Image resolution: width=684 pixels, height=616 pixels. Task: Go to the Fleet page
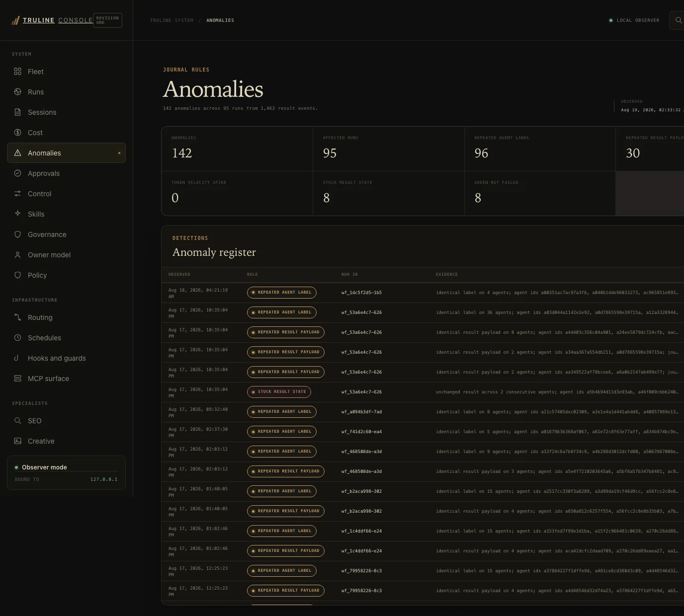coord(66,72)
